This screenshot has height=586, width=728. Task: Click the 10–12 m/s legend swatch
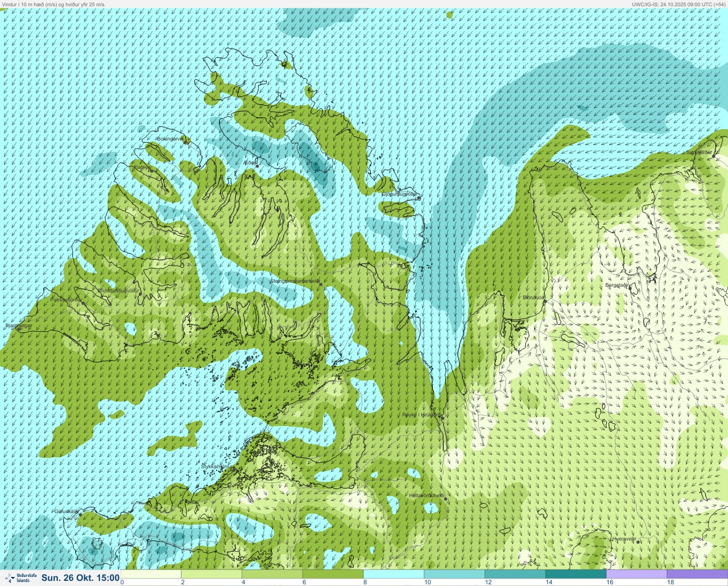click(454, 574)
